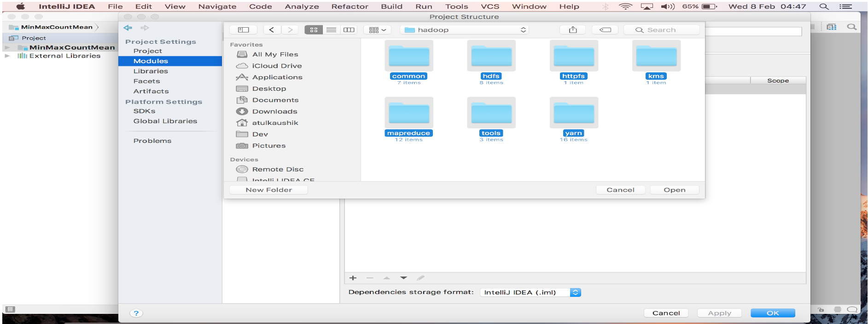The width and height of the screenshot is (868, 324).
Task: Open the Problems section
Action: pyautogui.click(x=152, y=141)
